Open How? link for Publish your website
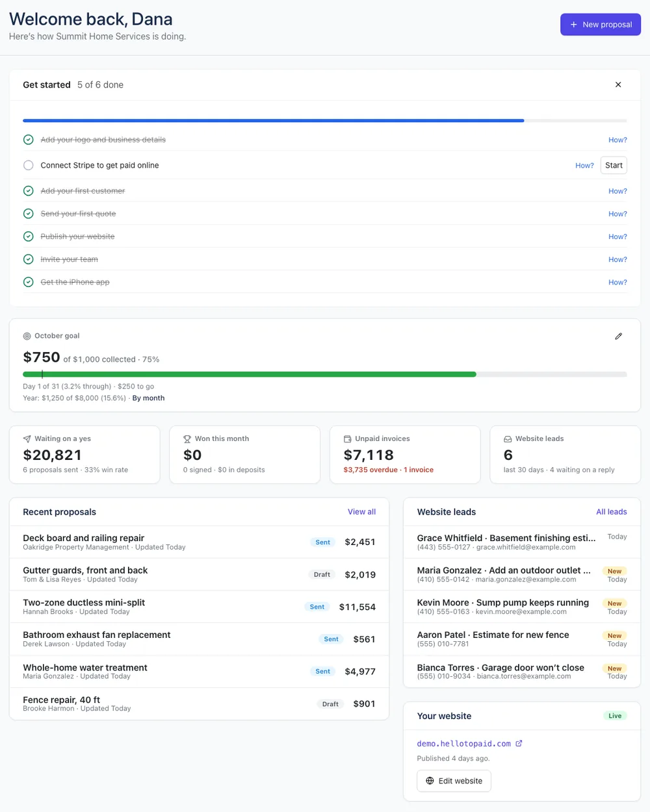The width and height of the screenshot is (650, 812). point(617,236)
